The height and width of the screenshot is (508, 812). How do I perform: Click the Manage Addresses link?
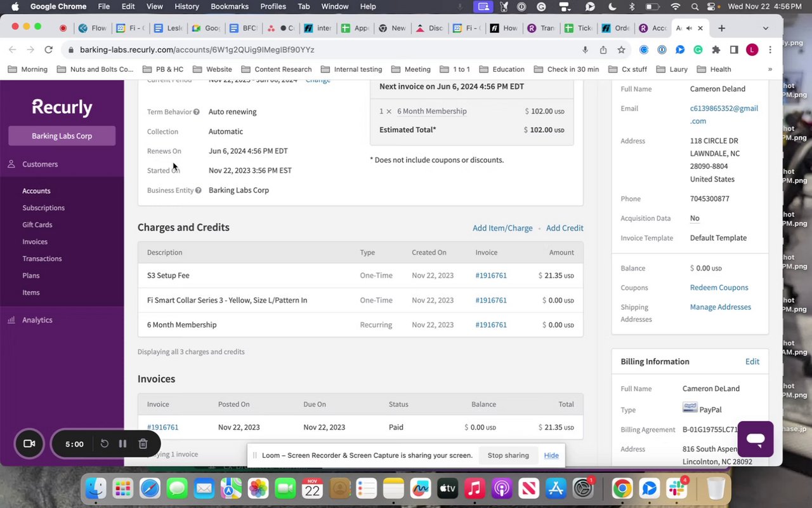click(720, 307)
